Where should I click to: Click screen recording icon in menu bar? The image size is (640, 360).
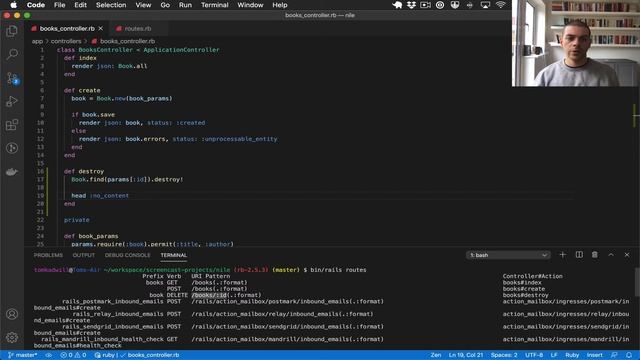pos(425,5)
